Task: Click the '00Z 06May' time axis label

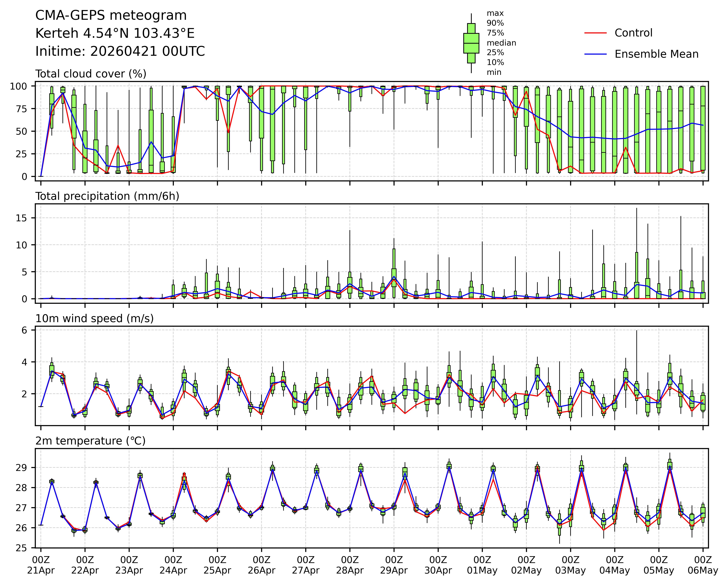Action: [x=703, y=565]
